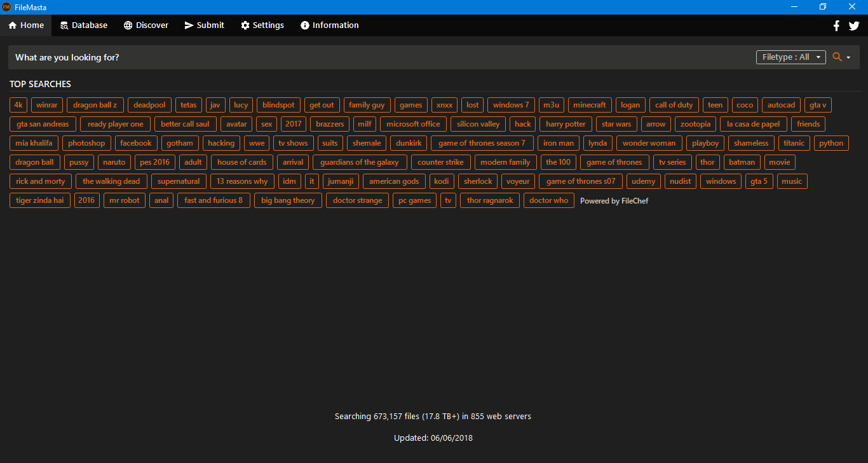Screen dimensions: 868x463
Task: Search for 'rick and morty'
Action: [x=41, y=181]
